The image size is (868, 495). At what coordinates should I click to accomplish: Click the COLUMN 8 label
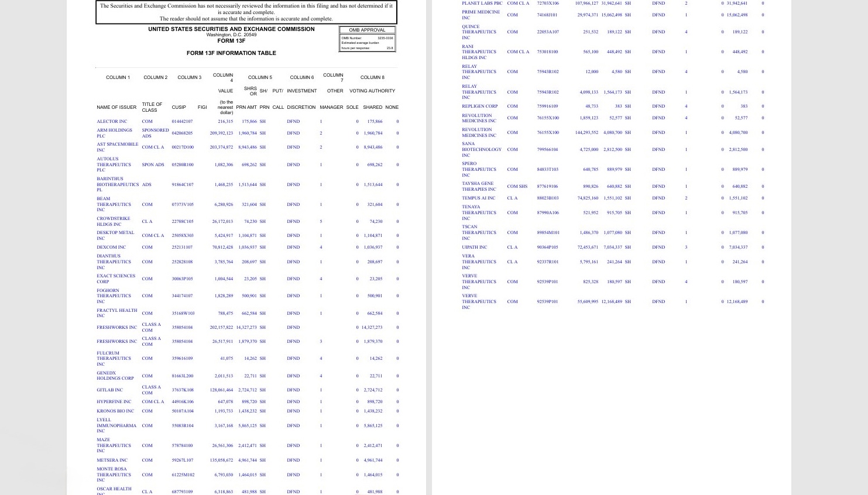point(372,77)
